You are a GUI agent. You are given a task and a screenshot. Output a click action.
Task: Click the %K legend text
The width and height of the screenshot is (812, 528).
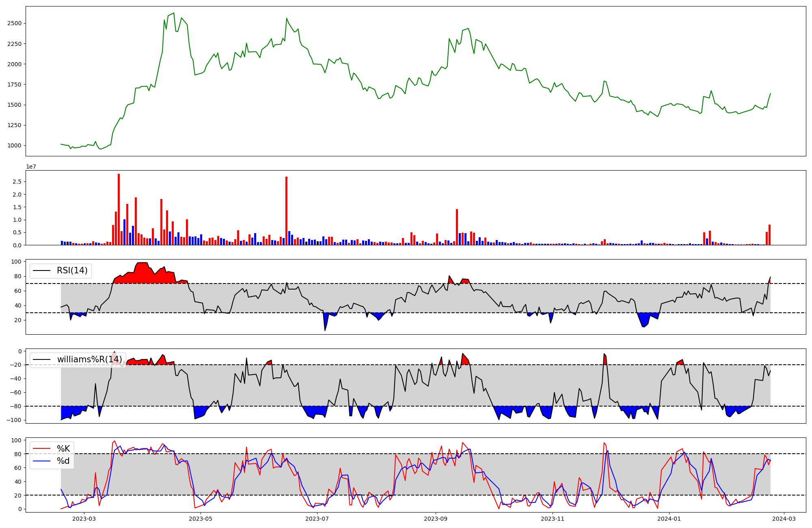(63, 449)
